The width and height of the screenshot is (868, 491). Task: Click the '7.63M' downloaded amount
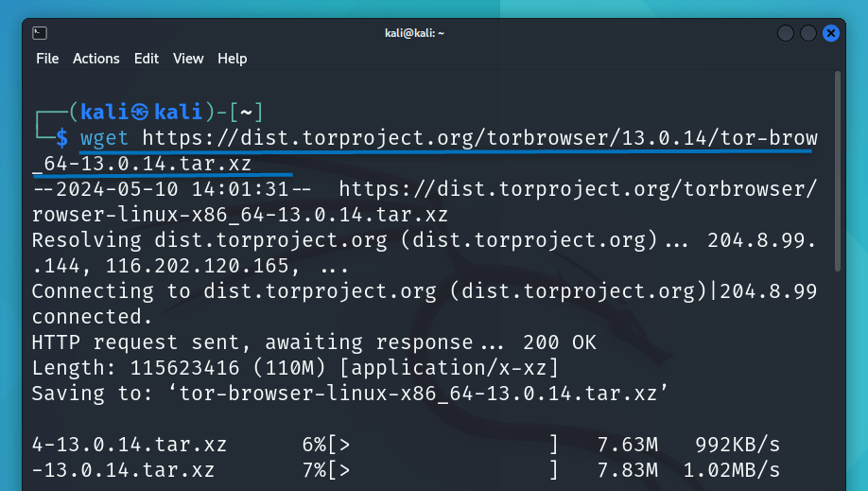(627, 445)
